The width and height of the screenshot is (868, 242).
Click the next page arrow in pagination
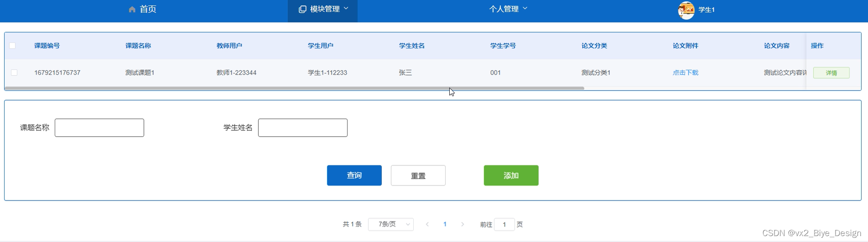pos(462,224)
